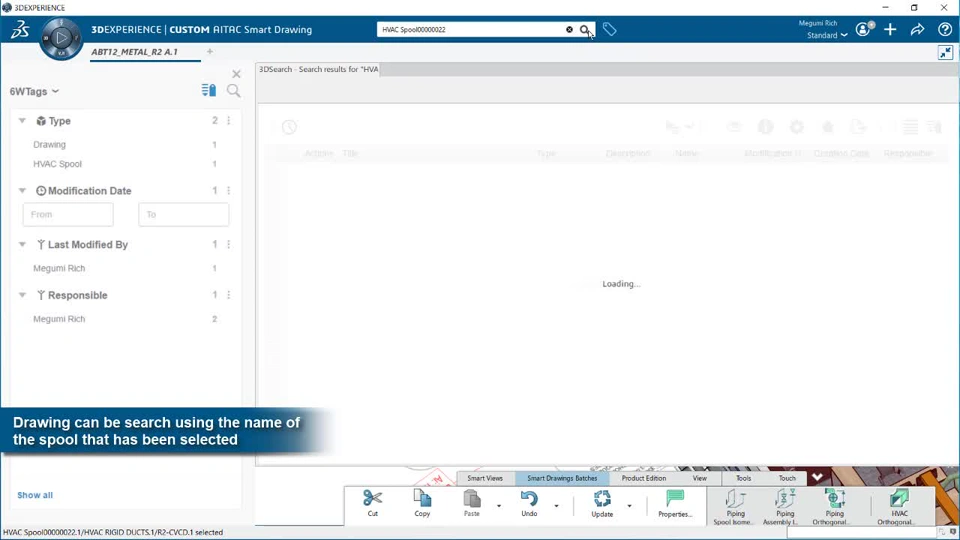Clear the search field text
Viewport: 960px width, 540px height.
[x=569, y=29]
